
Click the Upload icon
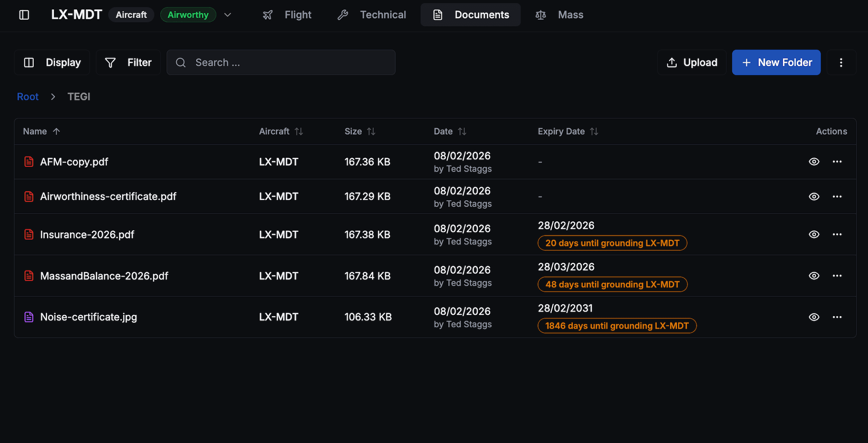[x=672, y=62]
